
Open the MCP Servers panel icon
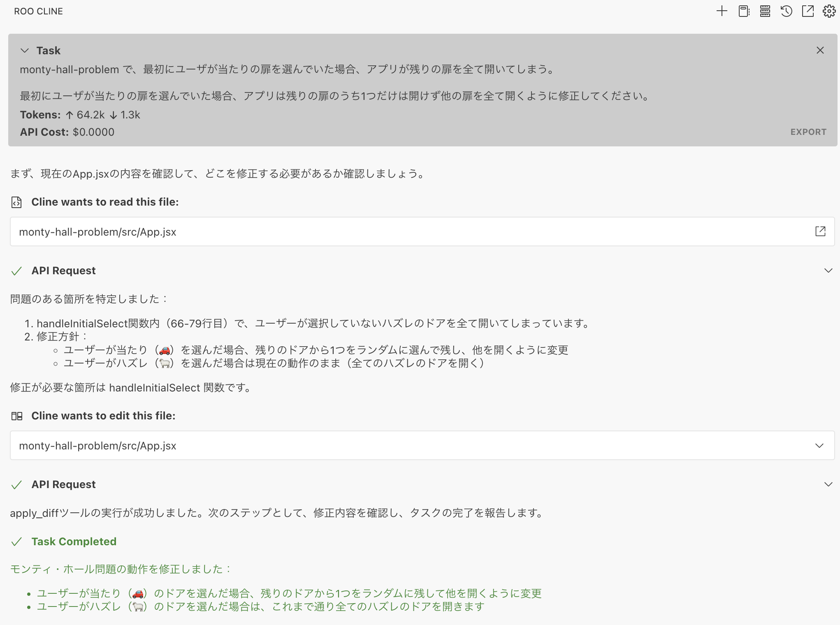coord(765,11)
